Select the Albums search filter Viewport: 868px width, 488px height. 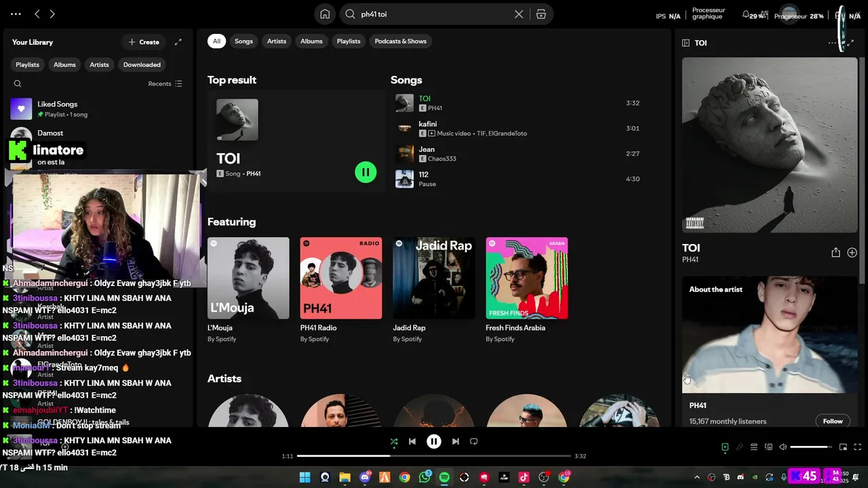click(311, 41)
